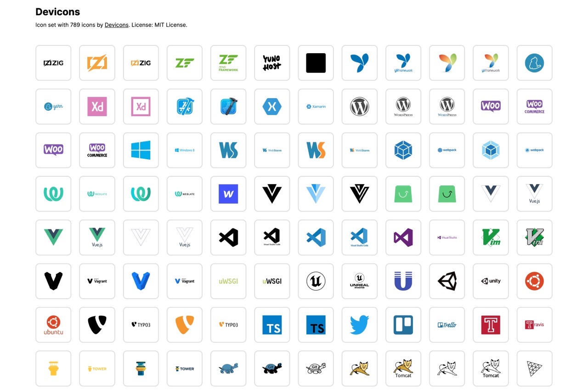Choose the Unity cube icon without text
588x391 pixels.
point(447,281)
